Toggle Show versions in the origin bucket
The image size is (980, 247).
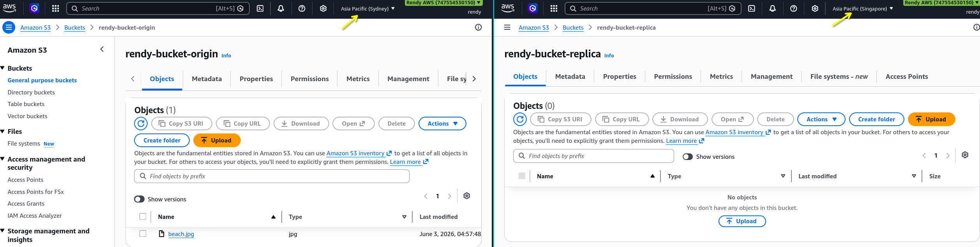[139, 199]
